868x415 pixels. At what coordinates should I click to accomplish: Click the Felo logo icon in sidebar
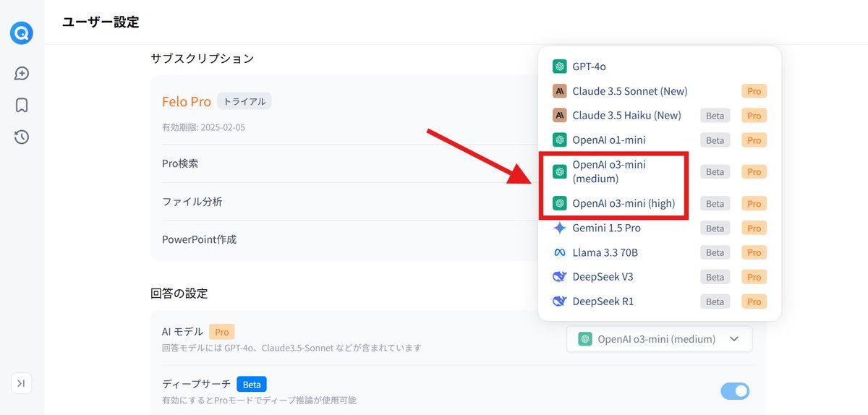22,33
